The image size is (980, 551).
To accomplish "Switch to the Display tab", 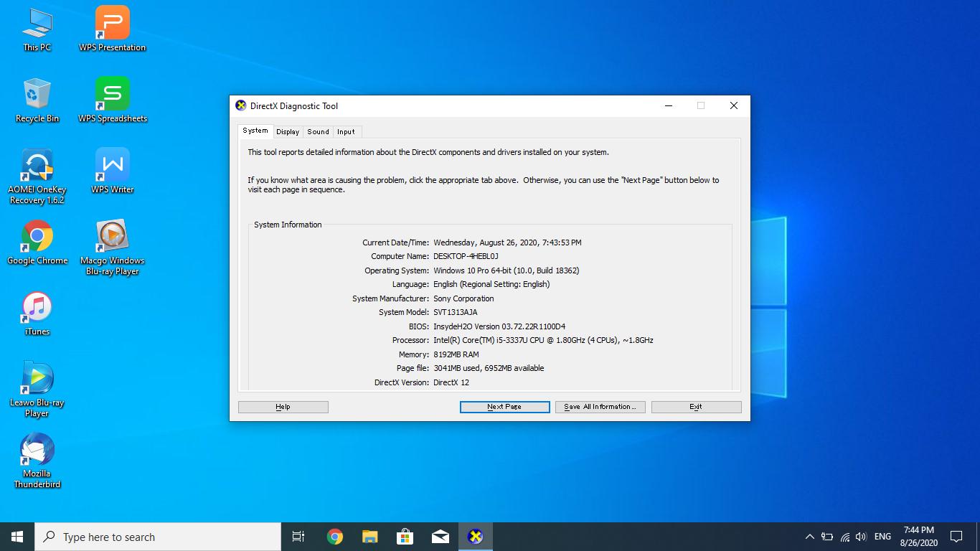I will [x=288, y=131].
